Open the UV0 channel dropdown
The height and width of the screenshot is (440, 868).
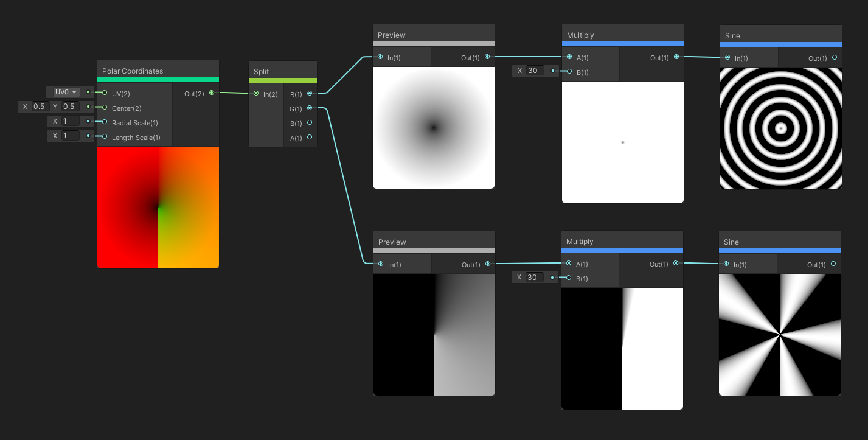click(66, 92)
